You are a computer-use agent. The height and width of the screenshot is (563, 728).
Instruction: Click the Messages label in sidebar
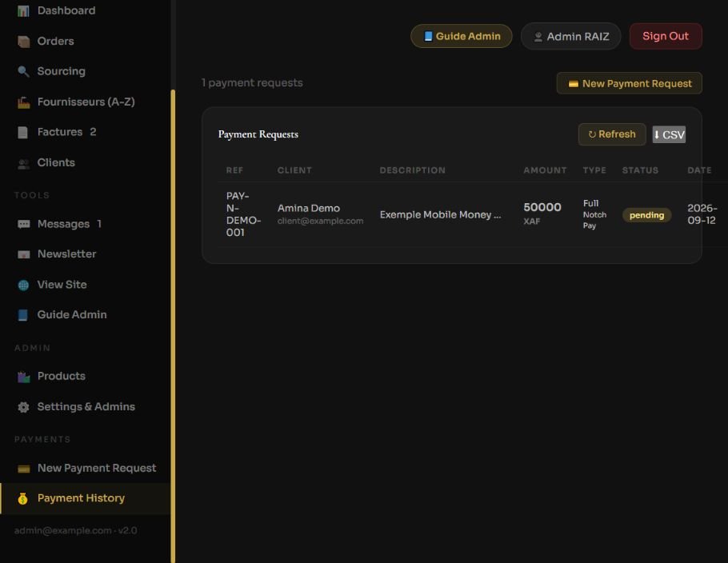click(x=64, y=224)
